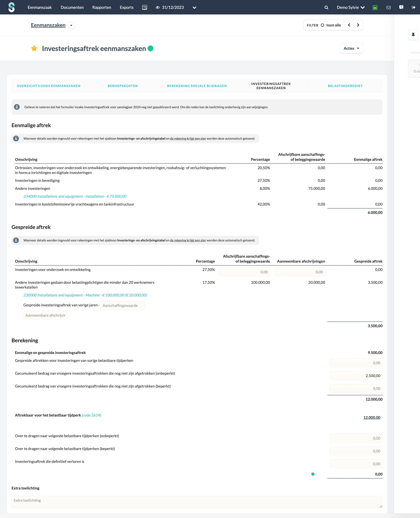The height and width of the screenshot is (518, 420).
Task: Click the eye-slash icon beside the date
Action: pyautogui.click(x=158, y=8)
